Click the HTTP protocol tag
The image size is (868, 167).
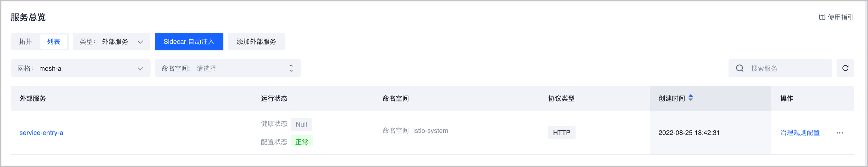pyautogui.click(x=561, y=133)
